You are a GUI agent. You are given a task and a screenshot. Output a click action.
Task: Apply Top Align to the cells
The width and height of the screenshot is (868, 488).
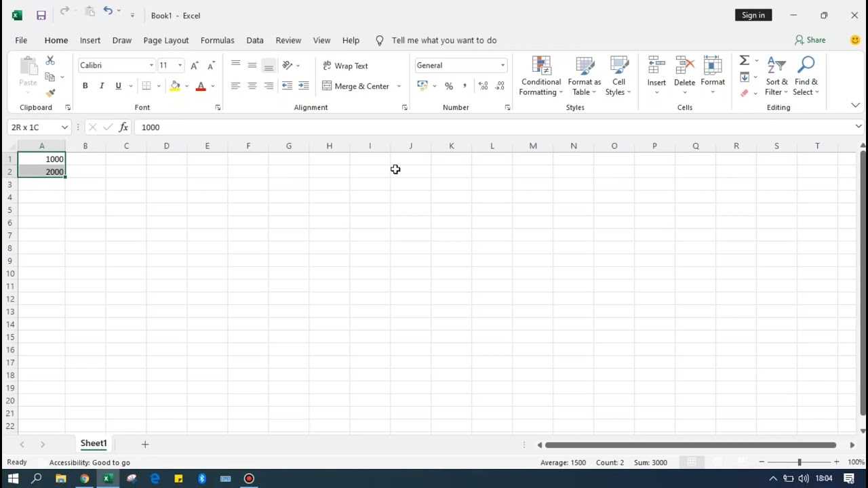tap(235, 65)
